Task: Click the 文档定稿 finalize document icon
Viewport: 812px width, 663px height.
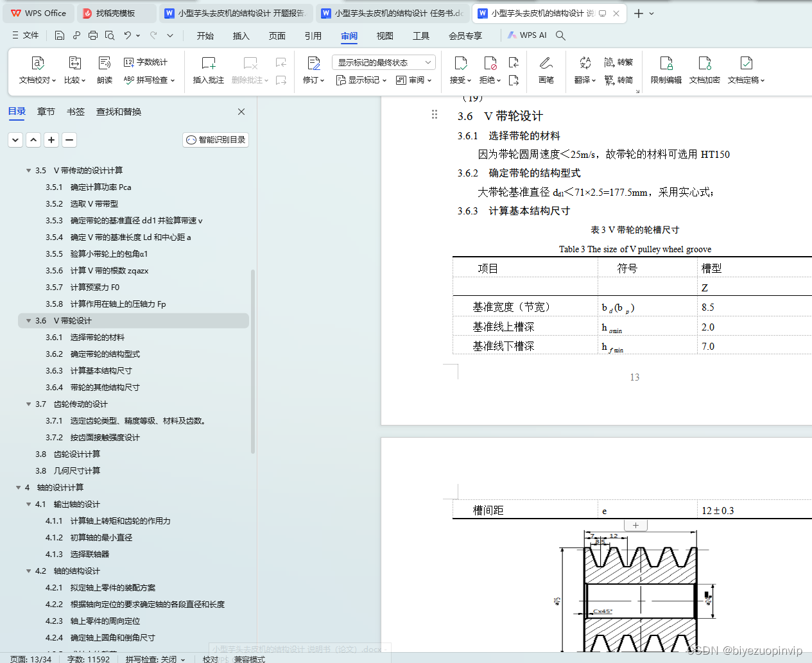Action: [x=746, y=63]
